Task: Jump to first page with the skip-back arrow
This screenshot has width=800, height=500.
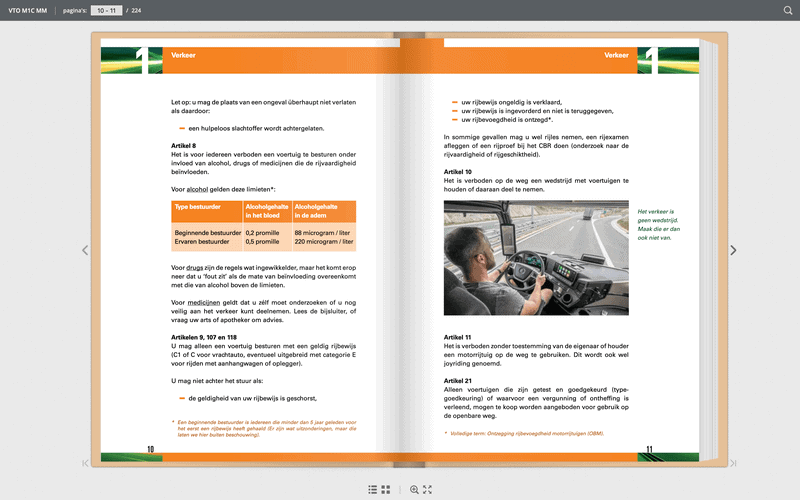Action: (85, 463)
